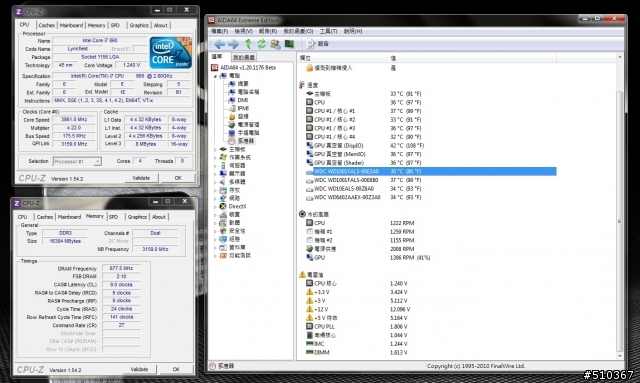Open SPD tab in the CPU-Z memory window
This screenshot has width=640, height=383.
point(114,217)
